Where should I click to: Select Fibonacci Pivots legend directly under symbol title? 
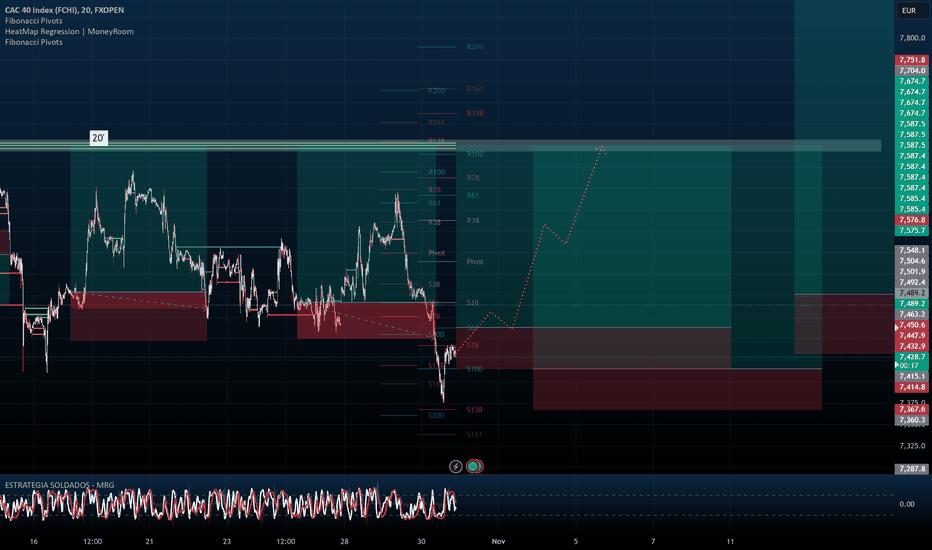pos(34,21)
